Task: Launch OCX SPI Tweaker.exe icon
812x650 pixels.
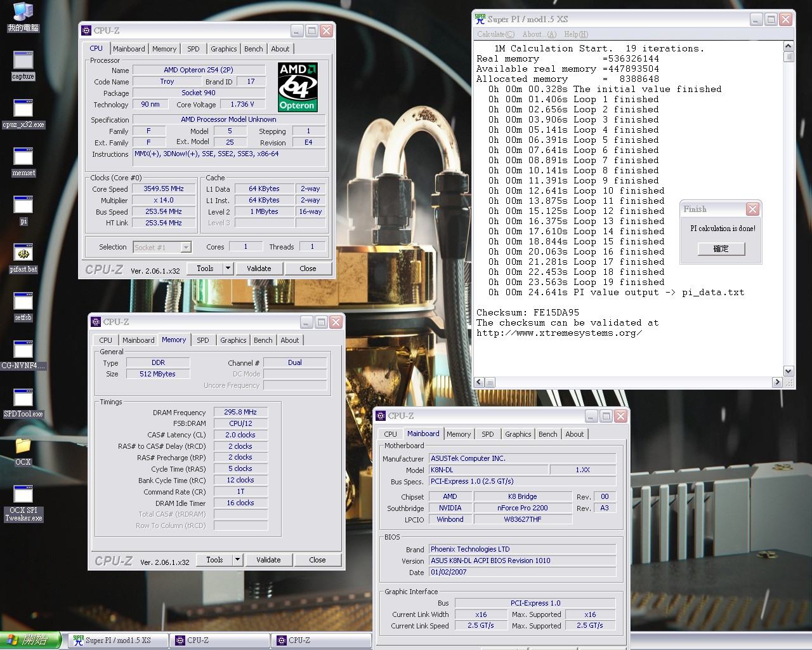Action: tap(23, 503)
